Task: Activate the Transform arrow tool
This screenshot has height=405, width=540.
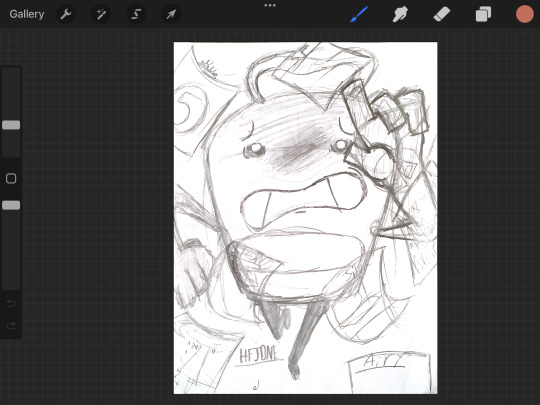Action: click(x=171, y=14)
